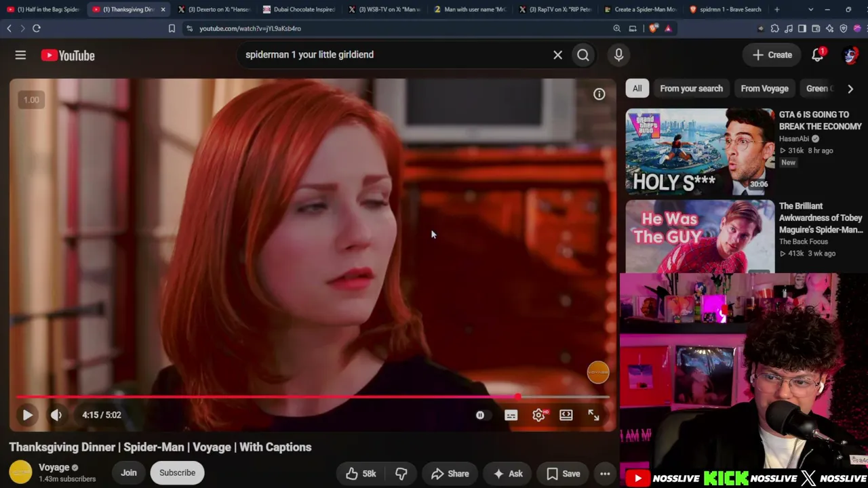Save video to a playlist
Screen dimensions: 868x488
564,474
